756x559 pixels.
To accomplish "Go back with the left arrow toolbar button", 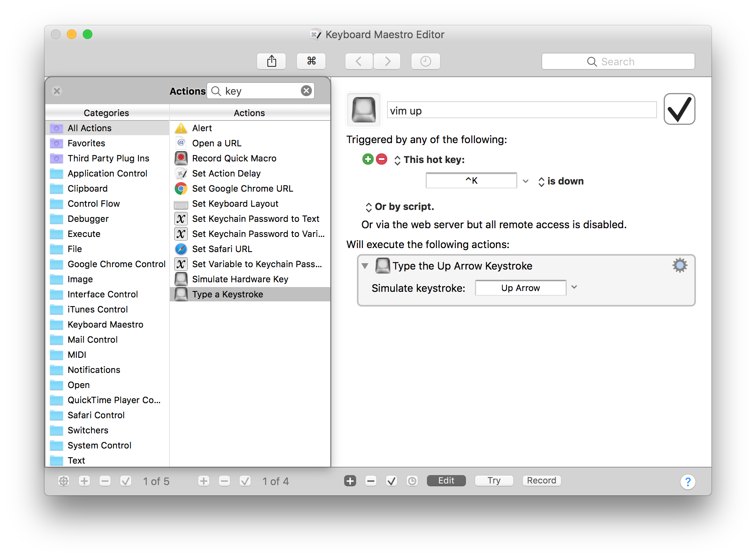I will tap(359, 61).
